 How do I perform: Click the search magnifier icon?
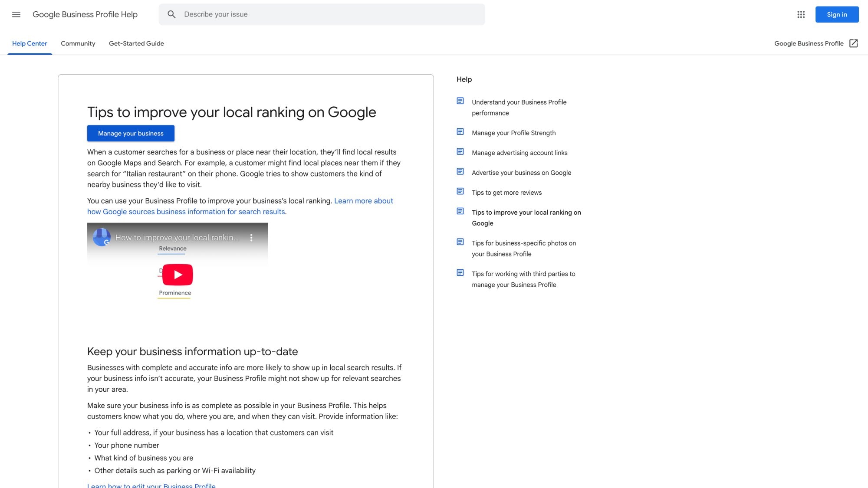pyautogui.click(x=172, y=14)
